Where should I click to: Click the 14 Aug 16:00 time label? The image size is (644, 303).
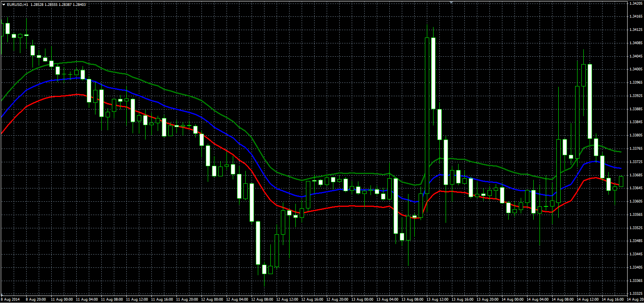pyautogui.click(x=613, y=299)
